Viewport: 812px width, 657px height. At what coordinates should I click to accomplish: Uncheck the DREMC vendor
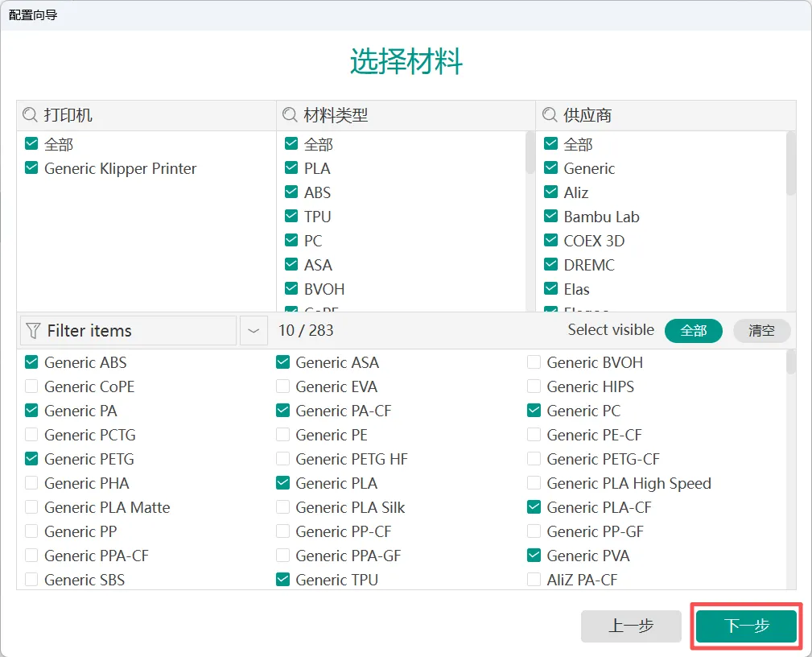551,264
